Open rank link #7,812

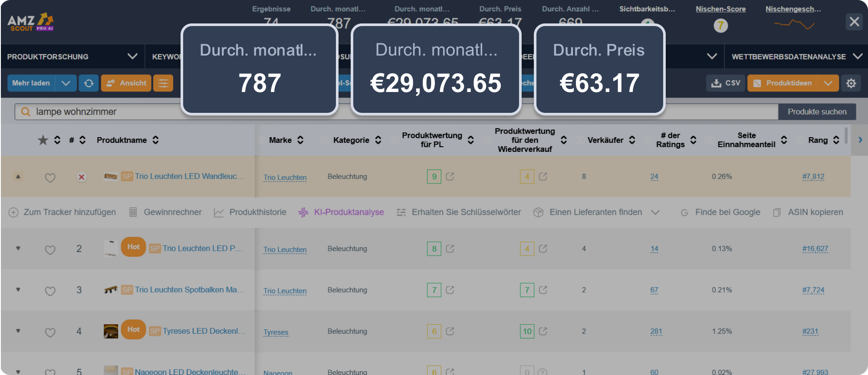813,177
